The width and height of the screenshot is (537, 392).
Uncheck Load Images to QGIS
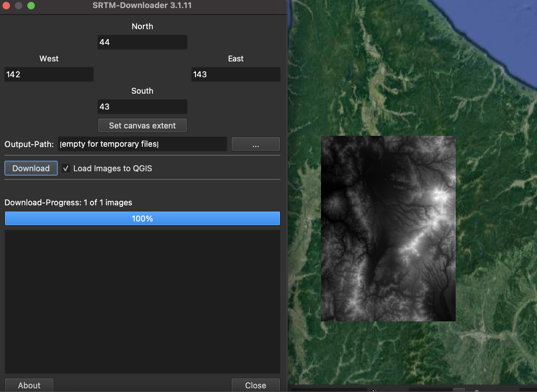click(66, 168)
